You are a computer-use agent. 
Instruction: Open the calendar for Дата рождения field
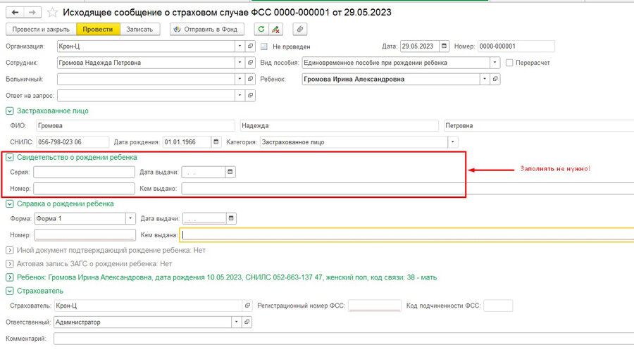tap(216, 142)
